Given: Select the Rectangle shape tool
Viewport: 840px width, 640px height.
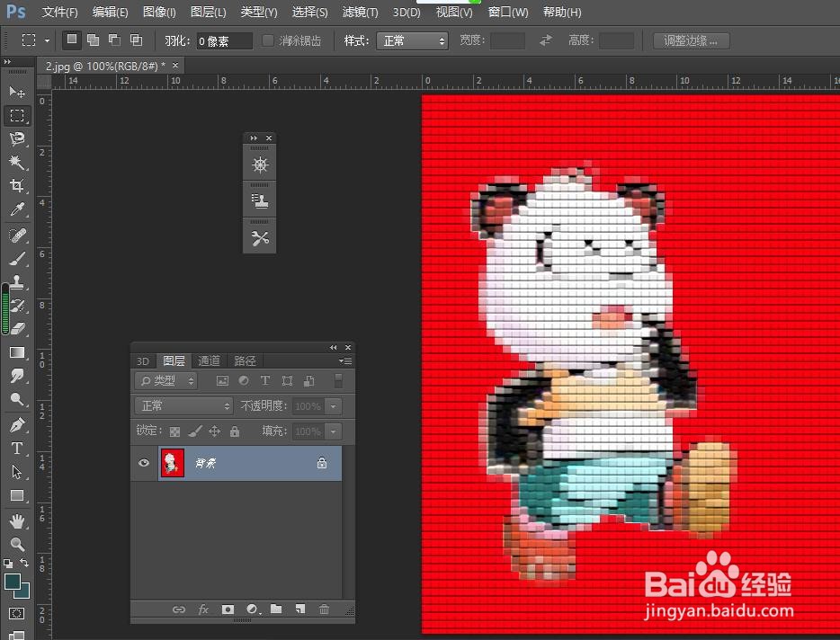Looking at the screenshot, I should 16,495.
